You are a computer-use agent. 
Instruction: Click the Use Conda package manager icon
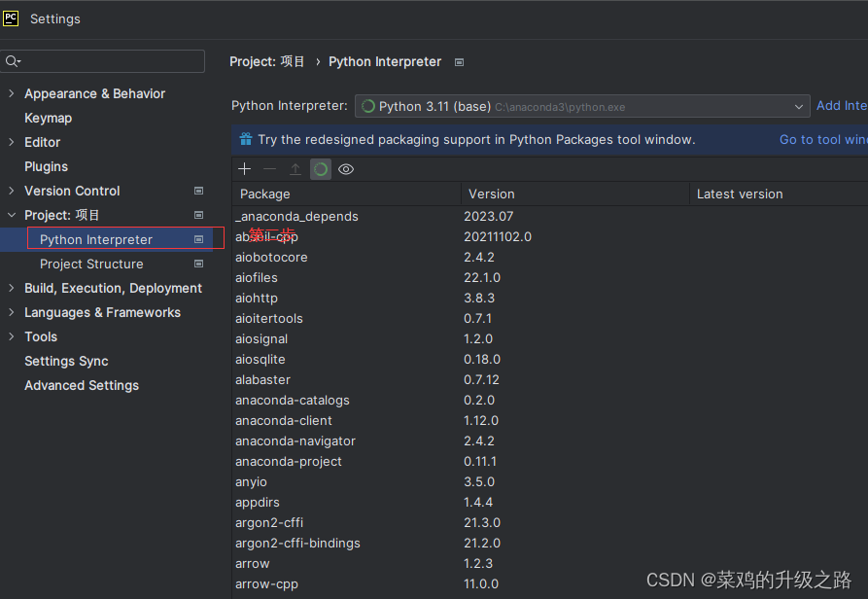pyautogui.click(x=321, y=169)
